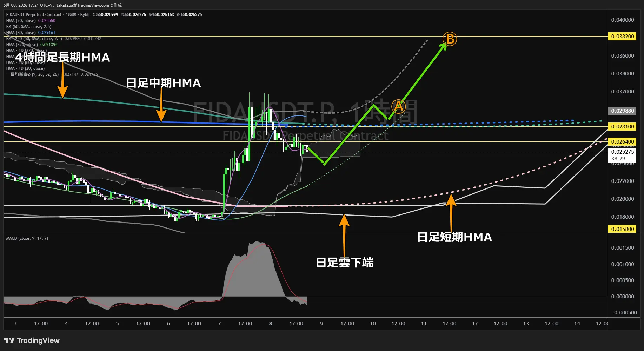The image size is (644, 351).
Task: Click 0.001000 on the MACD scale
Action: 623,264
